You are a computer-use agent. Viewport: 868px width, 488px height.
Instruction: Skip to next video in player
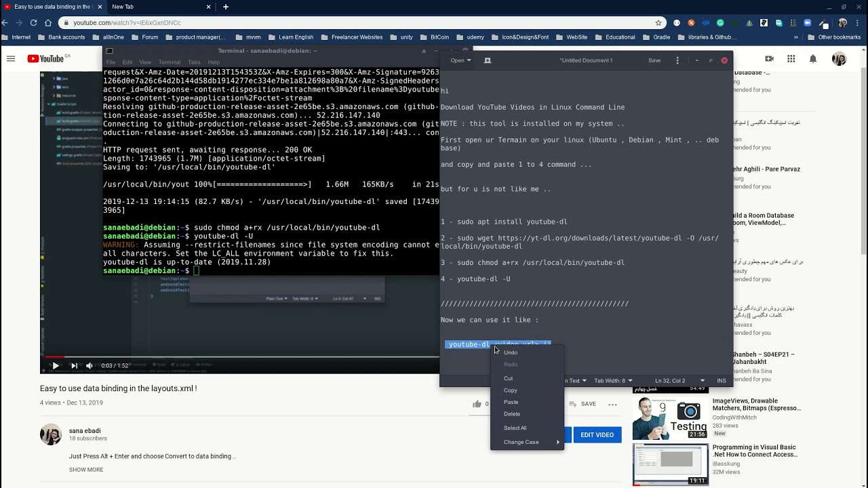[74, 365]
